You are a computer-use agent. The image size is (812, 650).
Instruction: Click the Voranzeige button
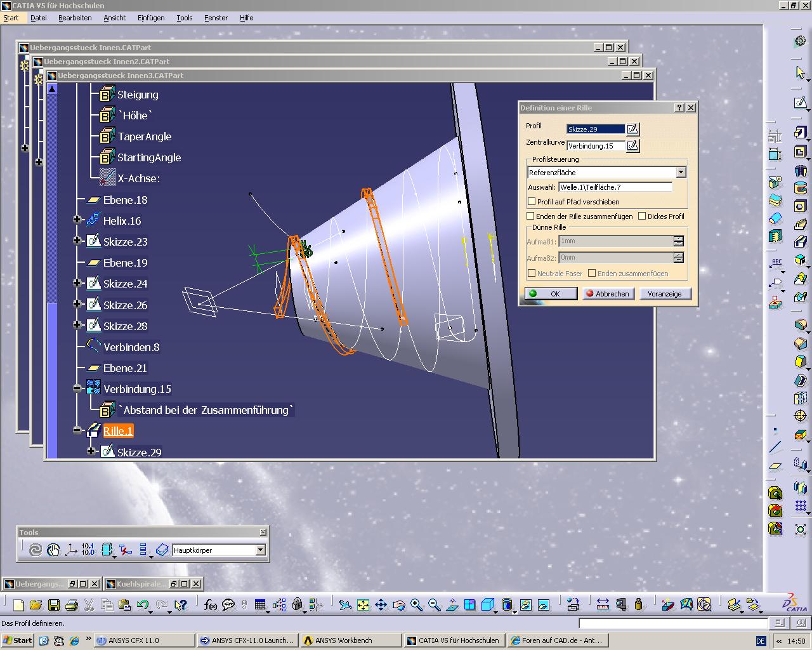point(665,294)
